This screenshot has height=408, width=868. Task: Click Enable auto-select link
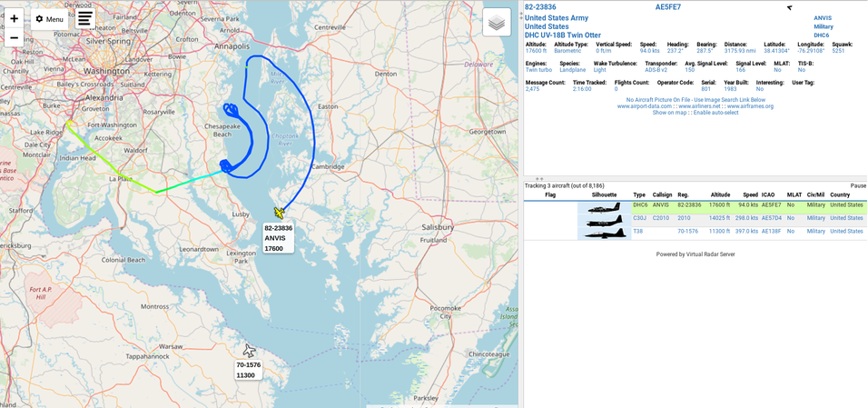click(x=715, y=113)
